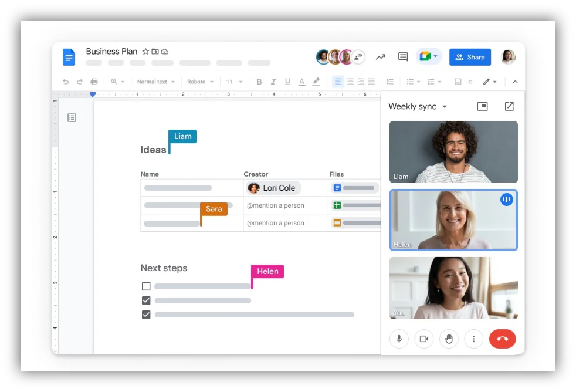Open the activity trend arrow icon
The height and width of the screenshot is (392, 576).
click(380, 57)
